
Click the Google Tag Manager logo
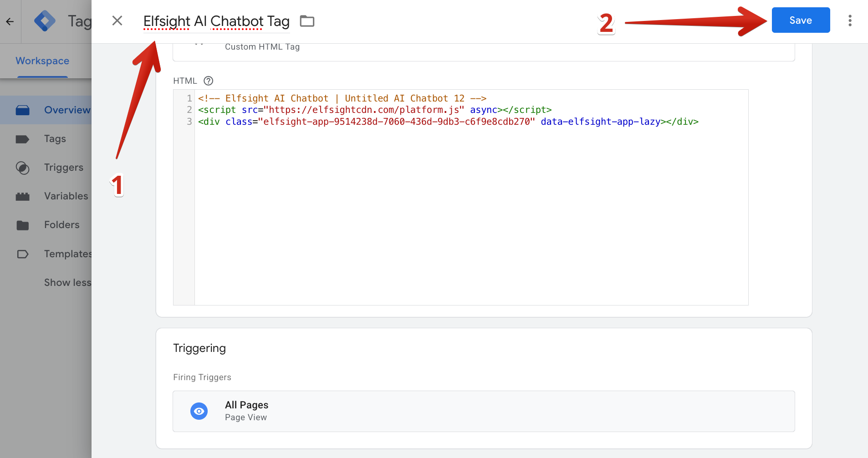pos(45,21)
